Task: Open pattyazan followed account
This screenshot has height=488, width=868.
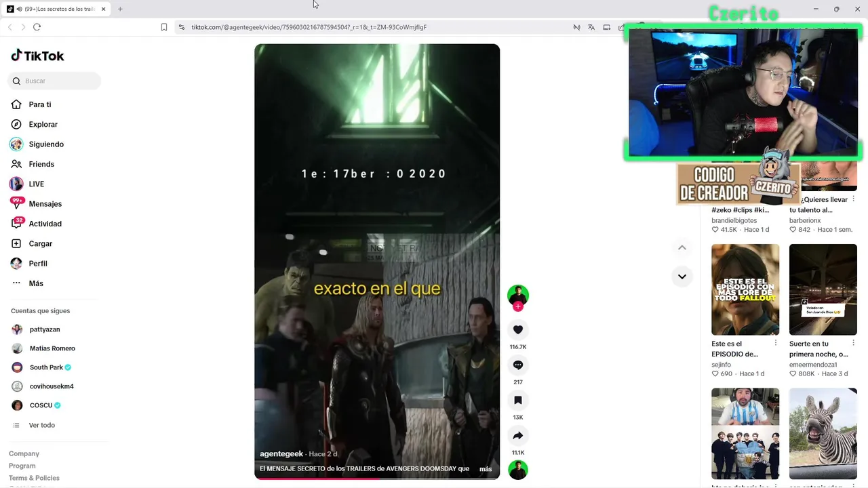Action: [x=45, y=329]
